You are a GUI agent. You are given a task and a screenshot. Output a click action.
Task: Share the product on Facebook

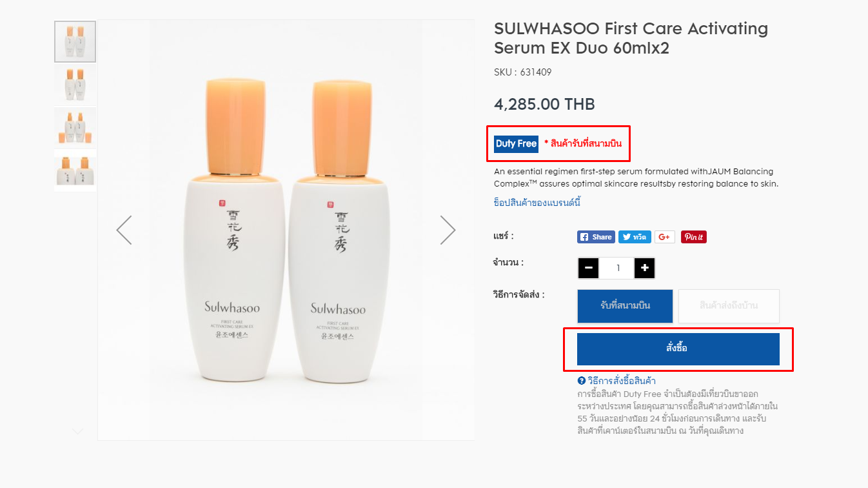coord(595,237)
